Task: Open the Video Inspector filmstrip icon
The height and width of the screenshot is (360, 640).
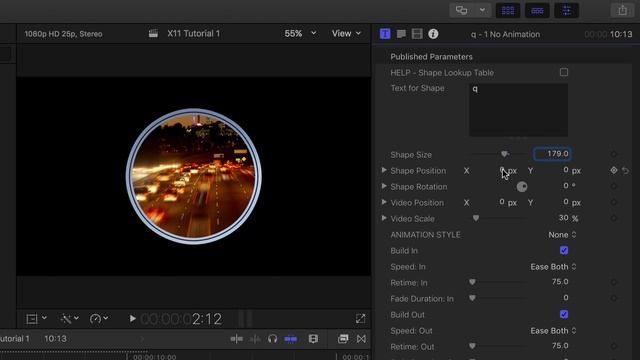Action: point(417,34)
